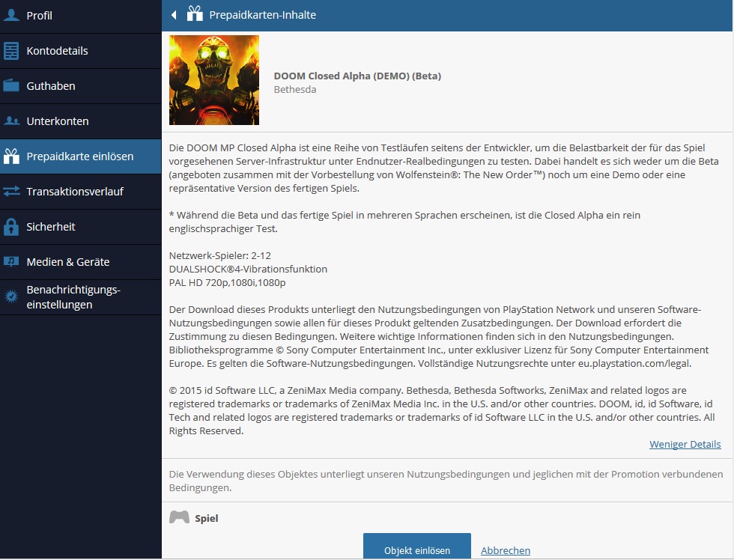Click the Profil person icon
The width and height of the screenshot is (734, 560).
coord(11,15)
